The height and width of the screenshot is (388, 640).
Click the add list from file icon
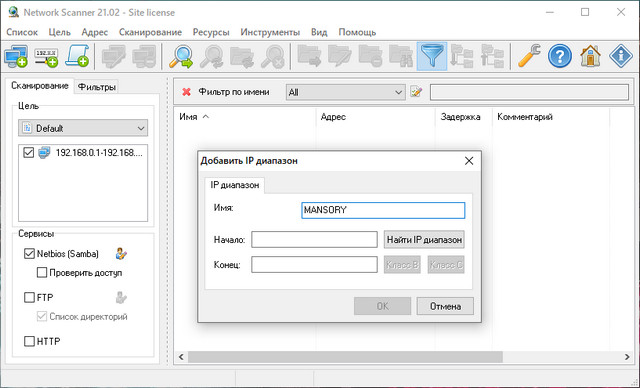click(x=77, y=56)
